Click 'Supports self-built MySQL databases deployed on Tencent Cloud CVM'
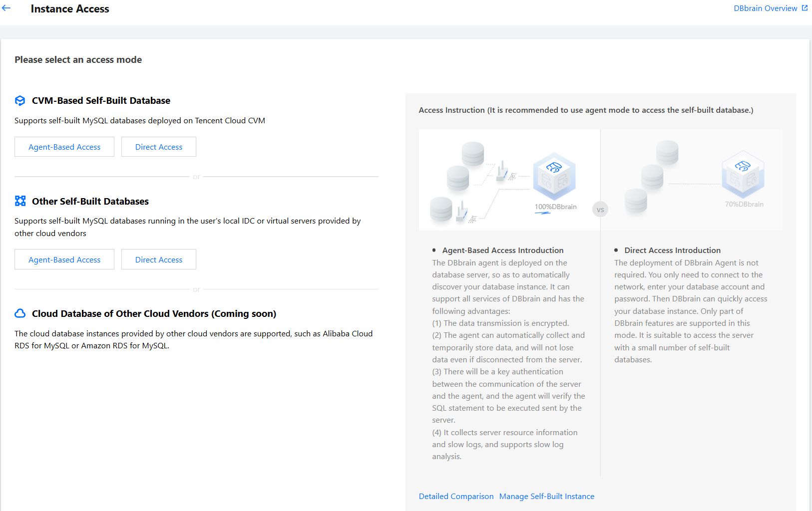This screenshot has height=511, width=812. [140, 120]
